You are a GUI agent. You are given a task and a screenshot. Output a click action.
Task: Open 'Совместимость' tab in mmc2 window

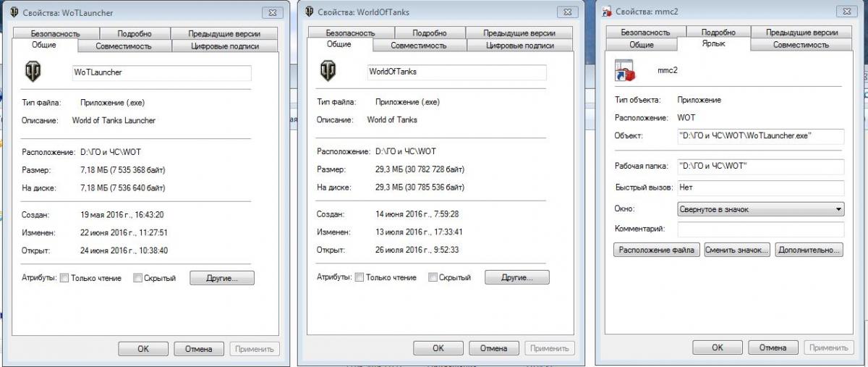[801, 45]
